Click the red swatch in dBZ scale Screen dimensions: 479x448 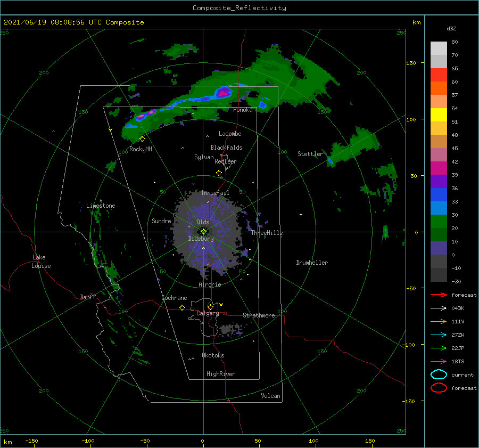pos(439,75)
